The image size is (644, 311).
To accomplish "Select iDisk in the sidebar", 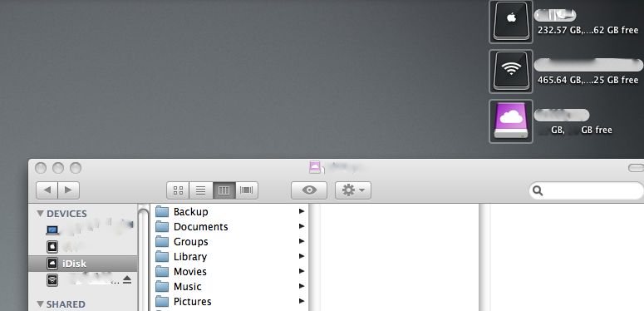I will tap(82, 264).
